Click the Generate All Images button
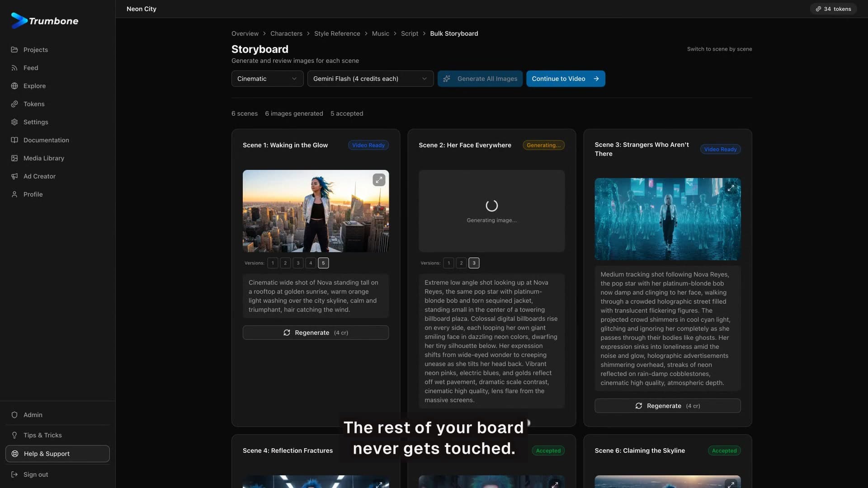 click(480, 79)
